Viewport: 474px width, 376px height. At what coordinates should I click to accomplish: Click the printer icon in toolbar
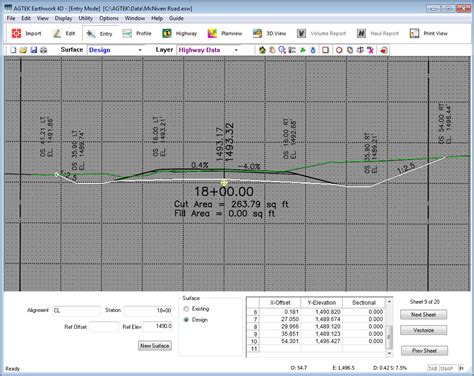coord(44,50)
